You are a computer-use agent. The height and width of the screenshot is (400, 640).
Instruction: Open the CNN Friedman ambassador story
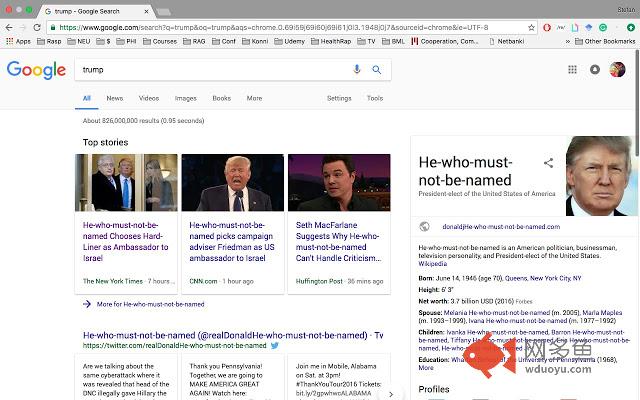[232, 241]
